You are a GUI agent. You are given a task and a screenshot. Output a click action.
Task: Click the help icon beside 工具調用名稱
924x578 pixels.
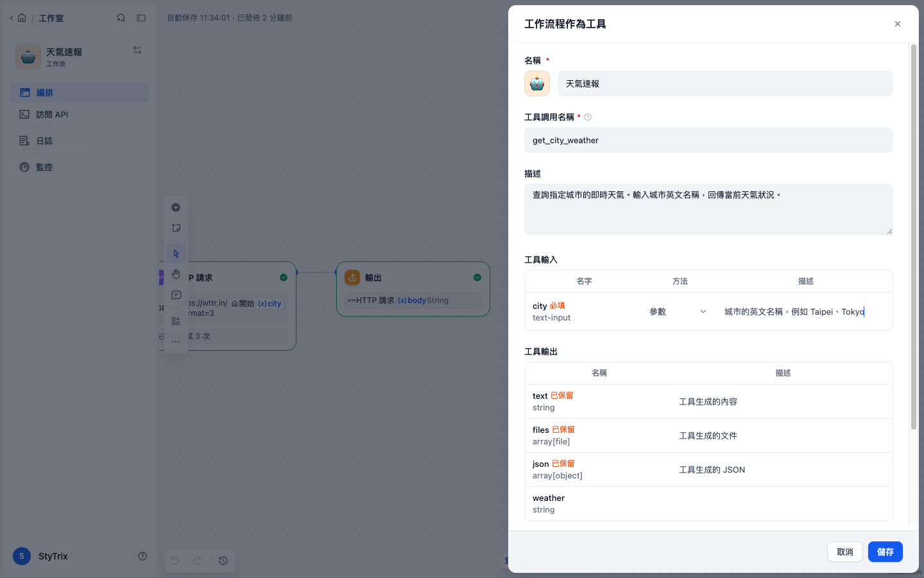[588, 117]
